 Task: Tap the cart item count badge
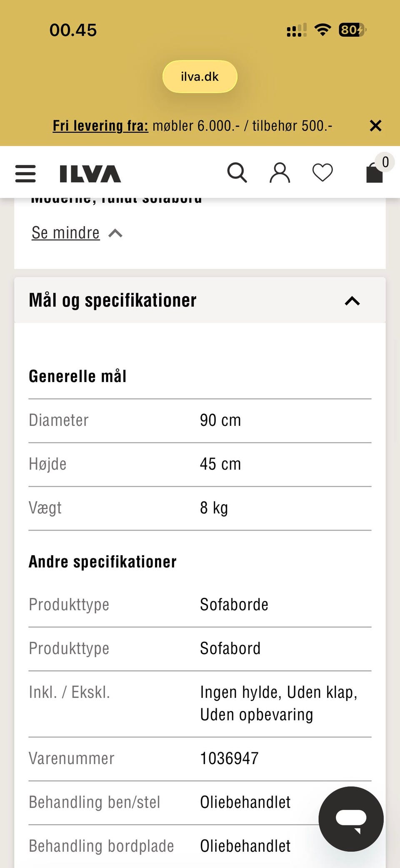point(385,162)
